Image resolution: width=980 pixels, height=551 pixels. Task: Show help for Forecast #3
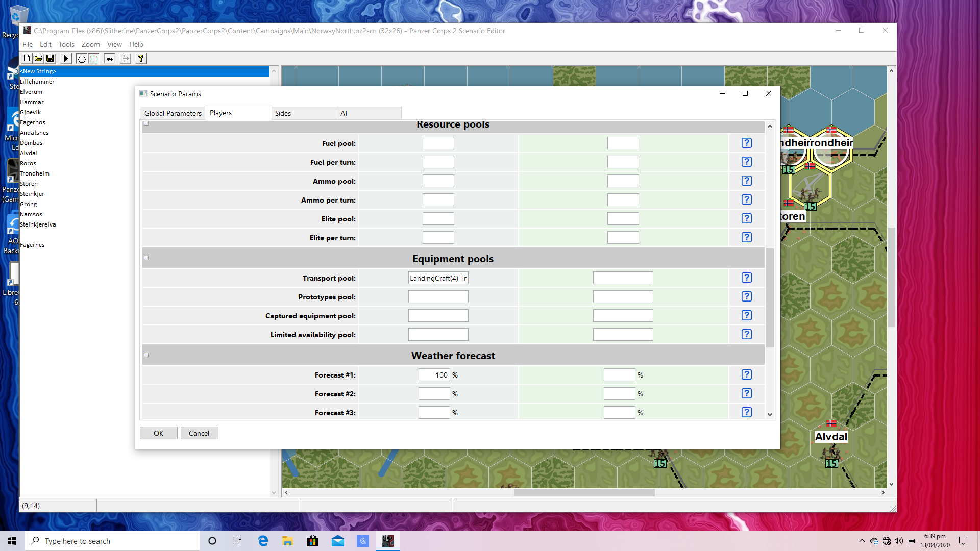(746, 412)
